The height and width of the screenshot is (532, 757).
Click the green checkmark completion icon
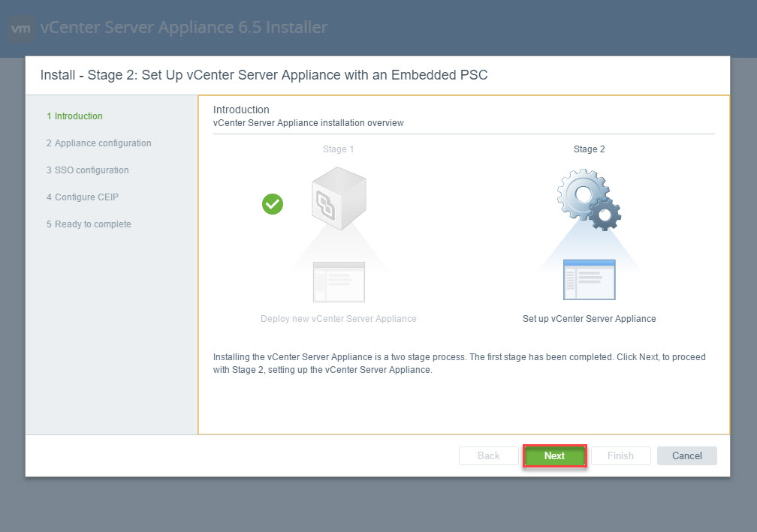(x=273, y=203)
